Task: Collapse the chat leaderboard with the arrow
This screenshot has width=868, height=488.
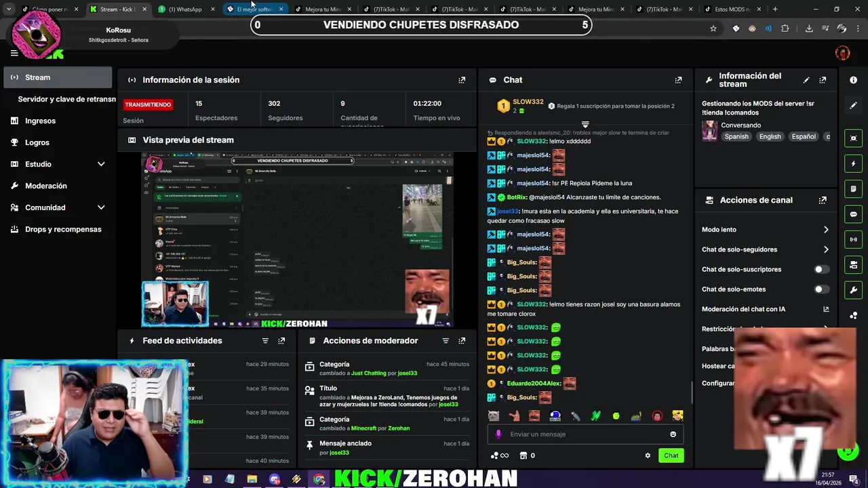Action: coord(585,125)
